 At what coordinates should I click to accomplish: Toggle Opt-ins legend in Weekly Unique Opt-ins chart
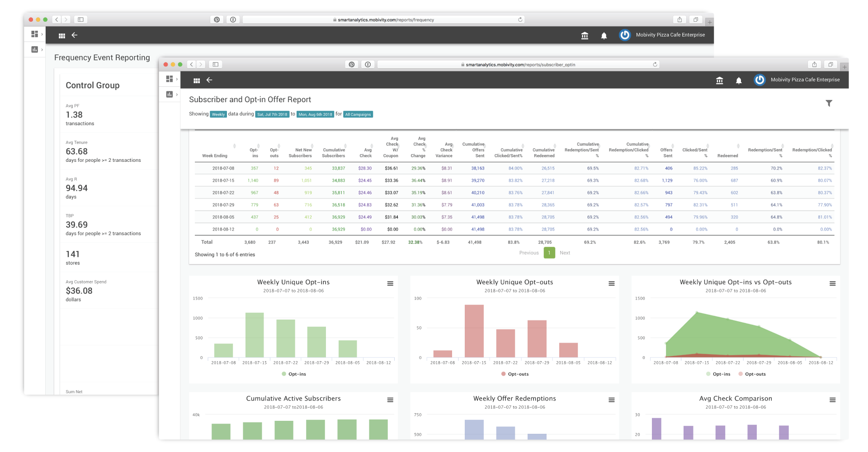click(x=294, y=374)
